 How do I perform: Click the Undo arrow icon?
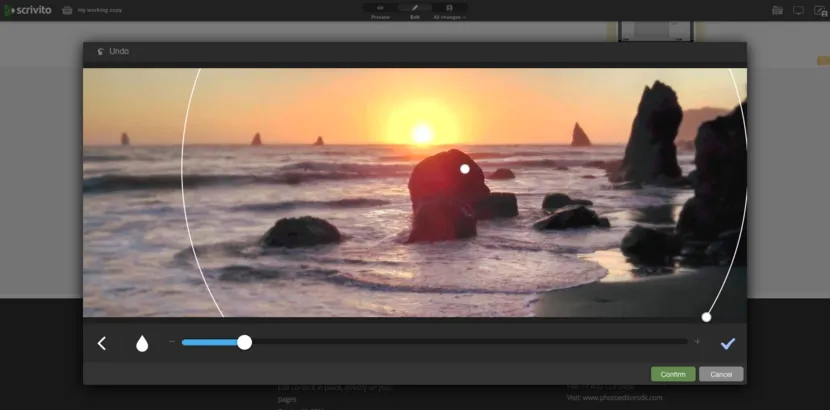100,51
